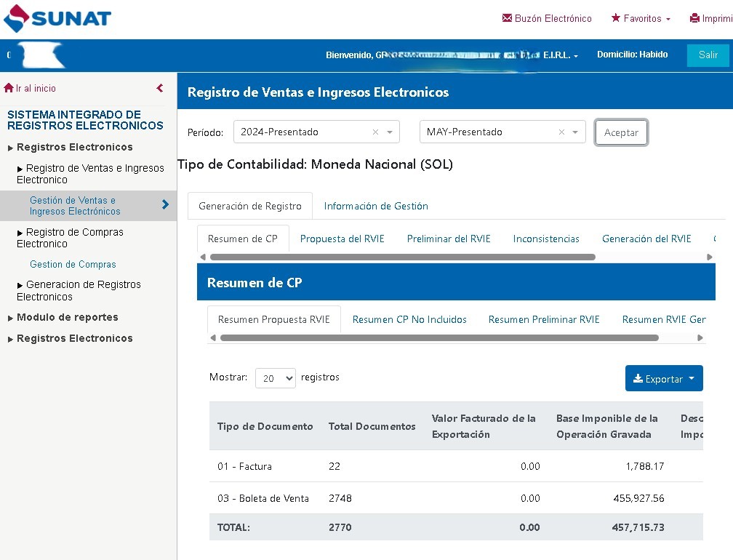Click Boleta document count 2748
The height and width of the screenshot is (560, 733).
[x=340, y=498]
